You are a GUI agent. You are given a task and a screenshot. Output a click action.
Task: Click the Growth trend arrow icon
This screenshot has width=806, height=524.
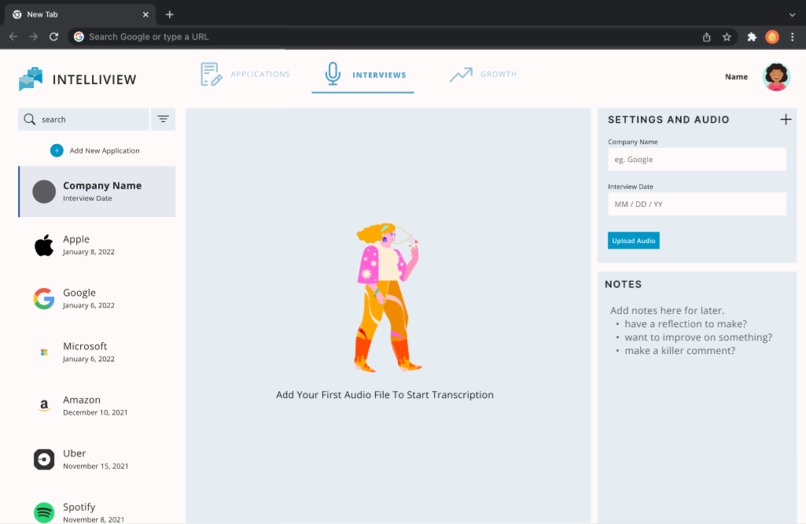[461, 75]
